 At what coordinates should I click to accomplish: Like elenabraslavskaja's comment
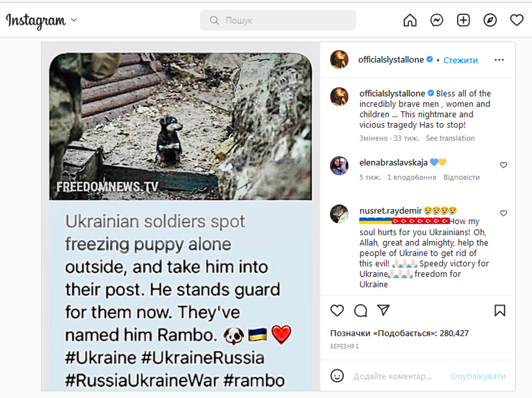pos(503,165)
